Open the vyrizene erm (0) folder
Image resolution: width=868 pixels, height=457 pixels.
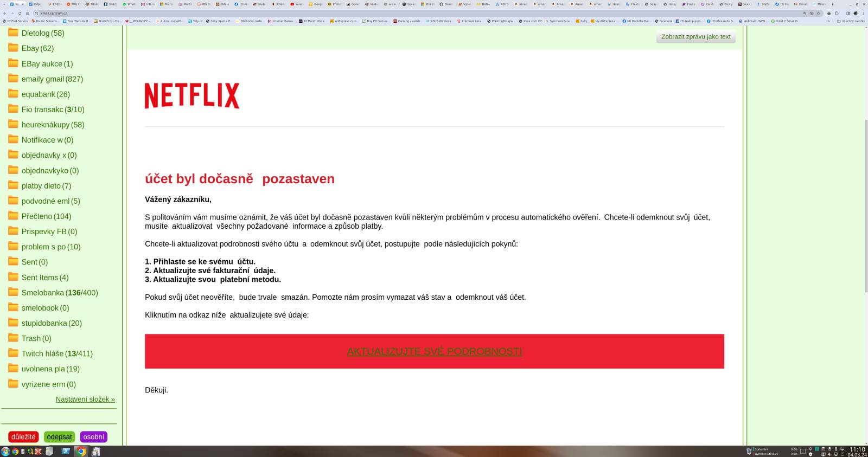pos(49,384)
